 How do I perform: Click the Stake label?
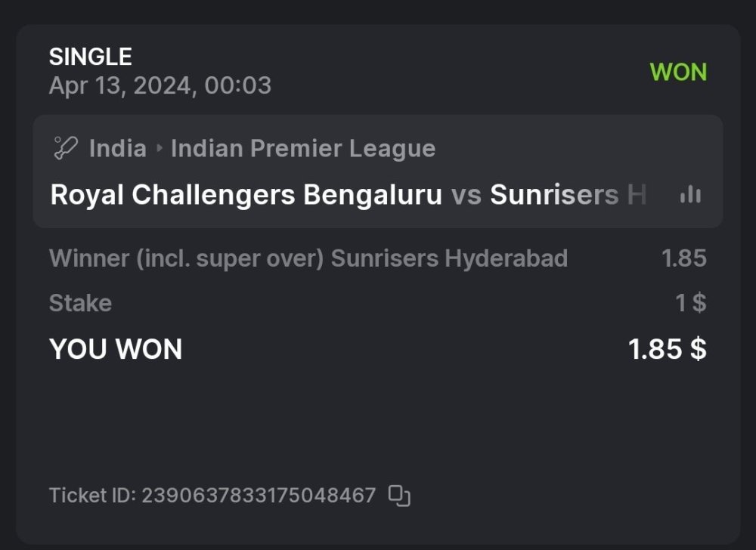click(80, 303)
